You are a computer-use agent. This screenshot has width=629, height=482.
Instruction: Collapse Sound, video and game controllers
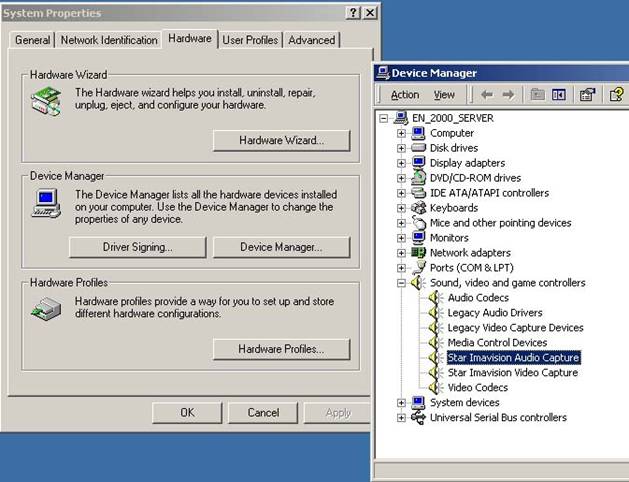(x=401, y=283)
